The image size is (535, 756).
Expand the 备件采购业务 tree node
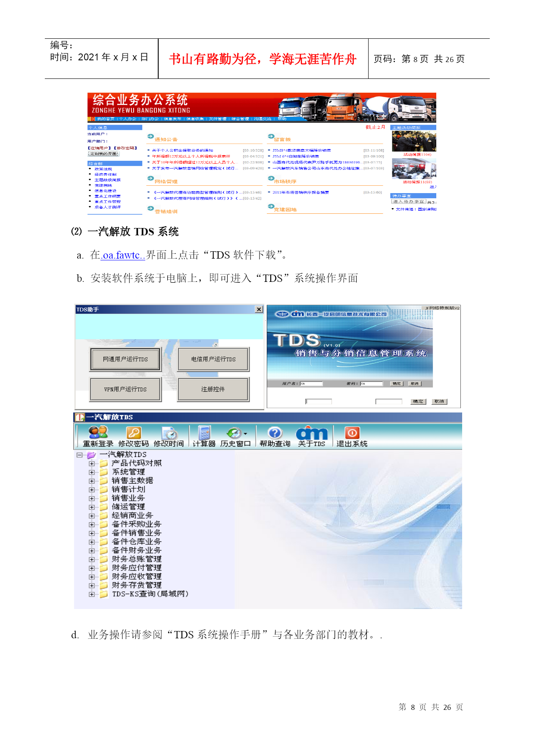click(91, 525)
